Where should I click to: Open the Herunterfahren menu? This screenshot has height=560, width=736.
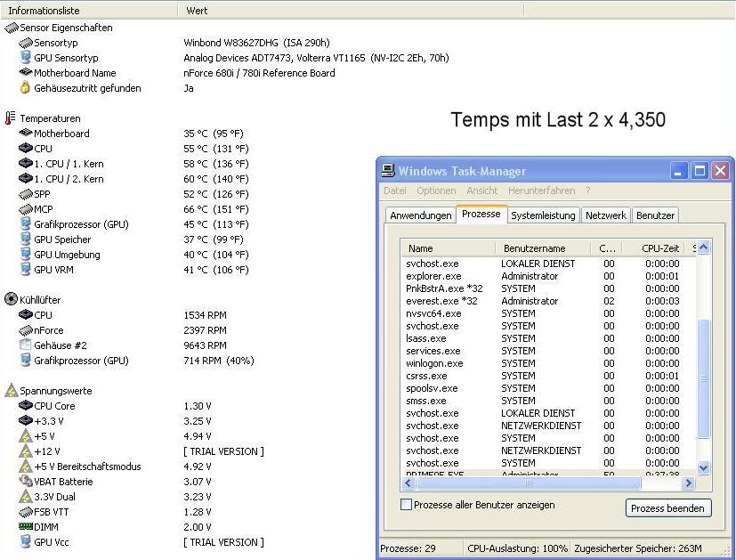[x=541, y=191]
